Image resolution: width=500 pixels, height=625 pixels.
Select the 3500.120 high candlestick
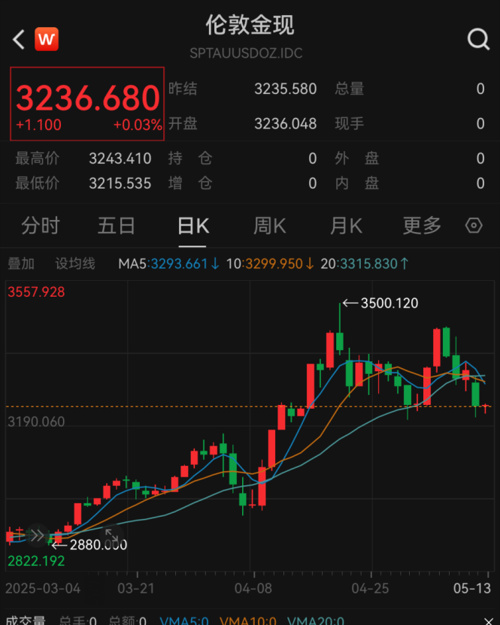(340, 328)
